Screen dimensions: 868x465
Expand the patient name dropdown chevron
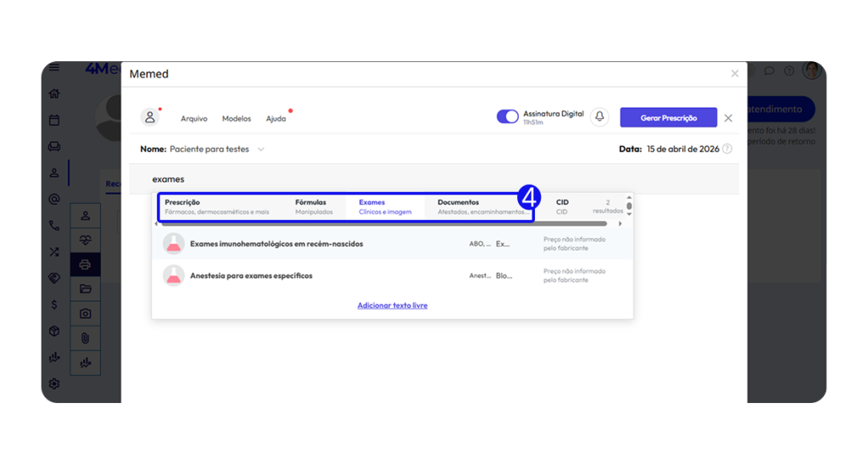point(261,149)
